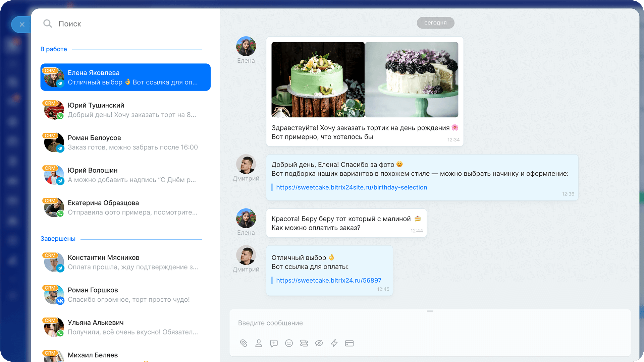Click the person icon below message field
Viewport: 644px width, 362px height.
click(x=259, y=343)
